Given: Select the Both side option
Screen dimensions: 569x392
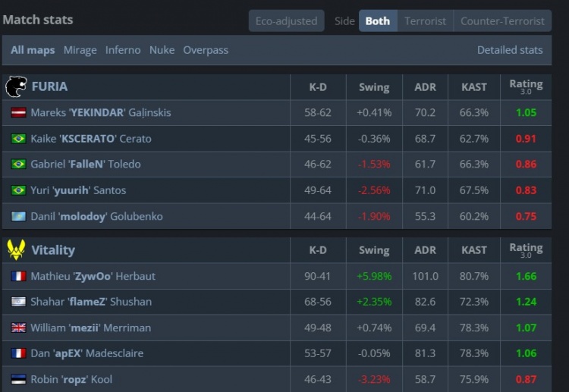Looking at the screenshot, I should click(x=377, y=21).
